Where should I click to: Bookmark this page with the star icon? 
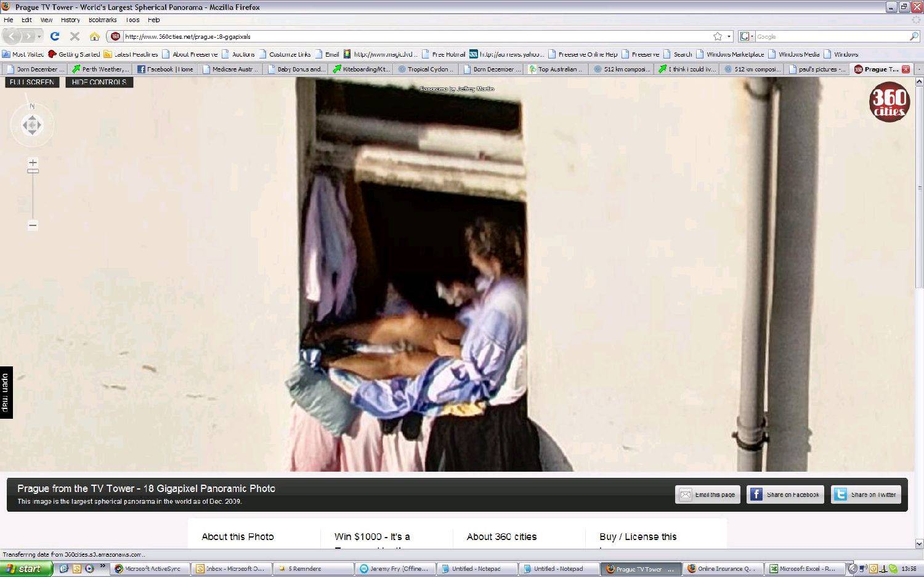(718, 36)
